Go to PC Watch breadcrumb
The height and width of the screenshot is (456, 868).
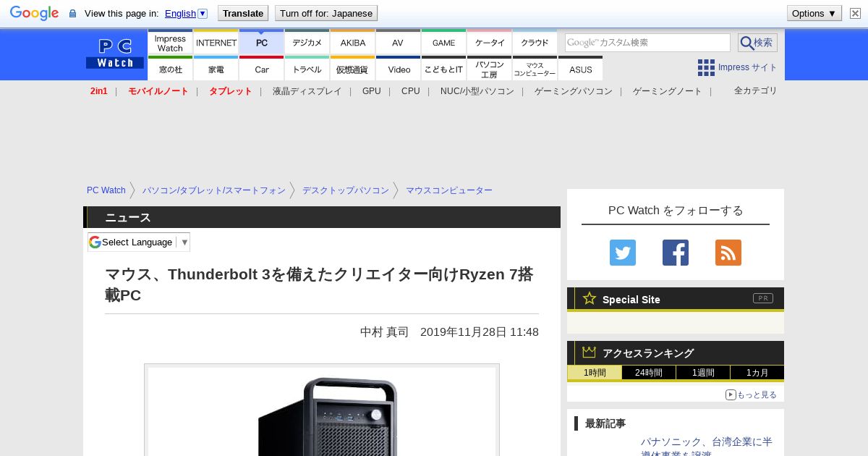coord(106,190)
